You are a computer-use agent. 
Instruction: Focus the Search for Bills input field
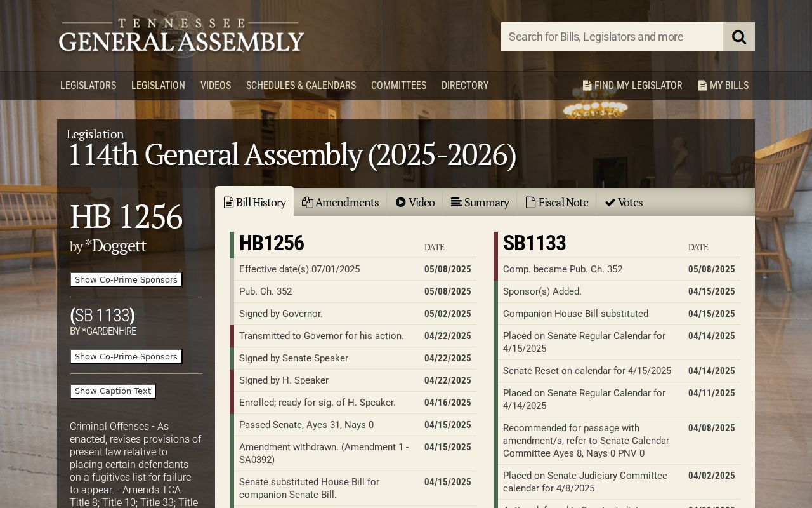pyautogui.click(x=612, y=37)
